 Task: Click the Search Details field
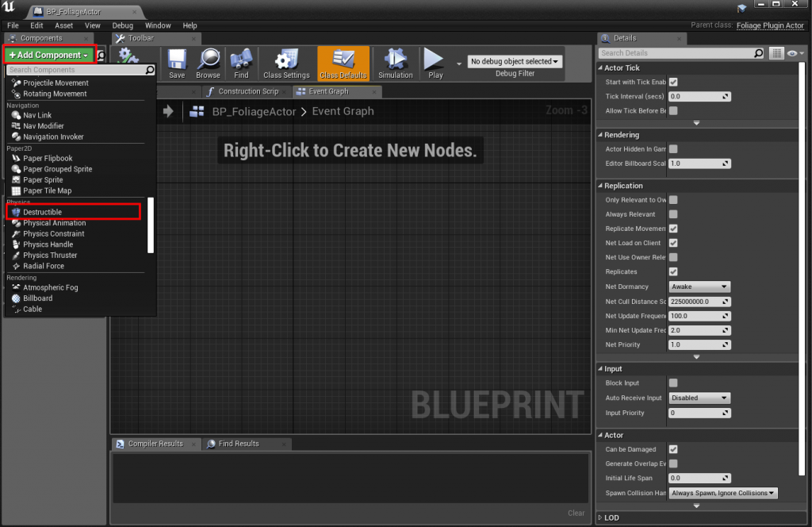click(682, 53)
